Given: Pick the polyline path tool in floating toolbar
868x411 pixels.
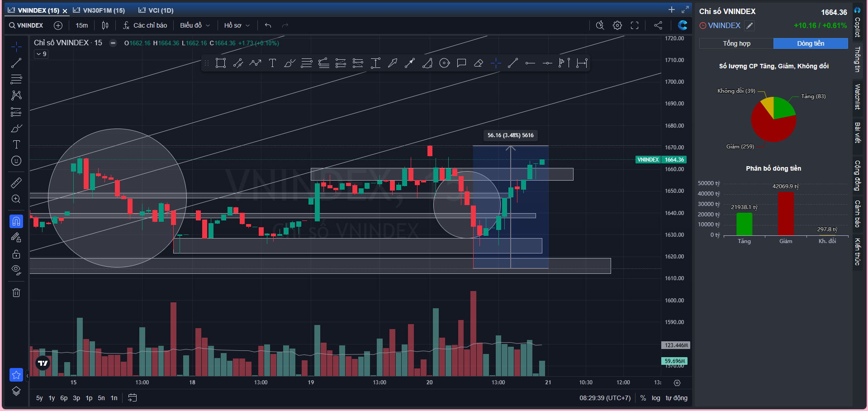Looking at the screenshot, I should pos(255,63).
